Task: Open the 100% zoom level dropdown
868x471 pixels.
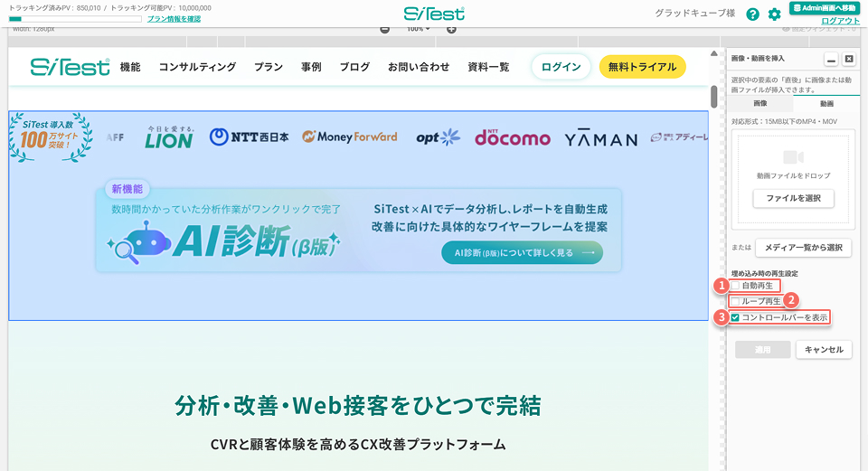Action: pyautogui.click(x=419, y=29)
